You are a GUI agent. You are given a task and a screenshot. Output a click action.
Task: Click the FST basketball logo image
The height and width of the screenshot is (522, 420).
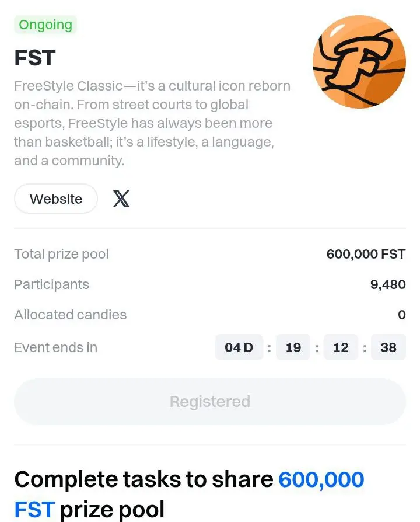(359, 61)
